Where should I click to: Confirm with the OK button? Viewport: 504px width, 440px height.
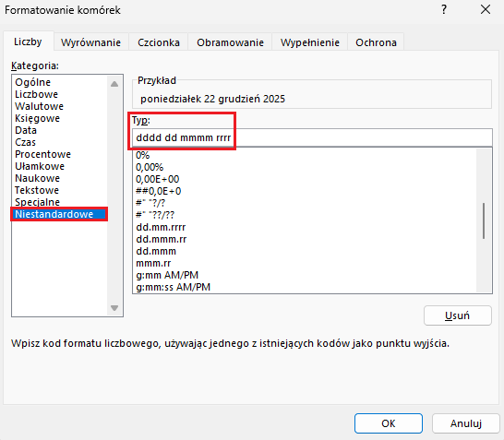tap(389, 423)
